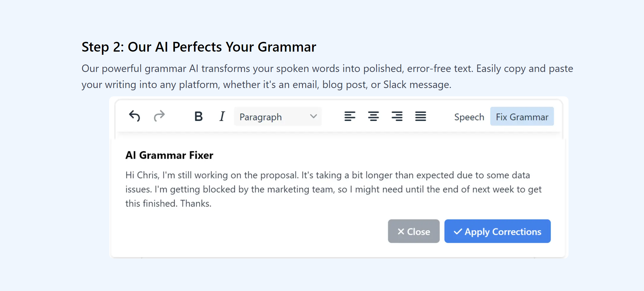The width and height of the screenshot is (644, 291).
Task: Click the chevron arrow beside Paragraph
Action: point(313,116)
